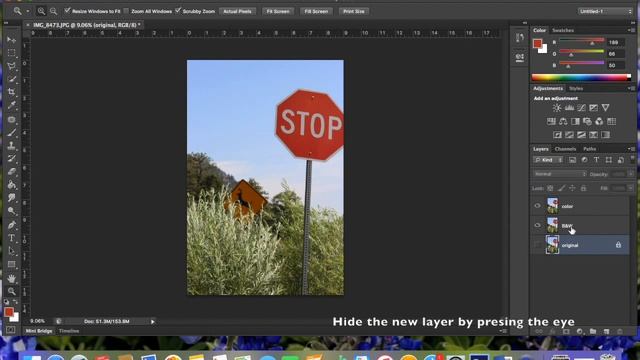Click the Channel Mixer adjustment icon
Screen dimensions: 640x360
coord(599,121)
